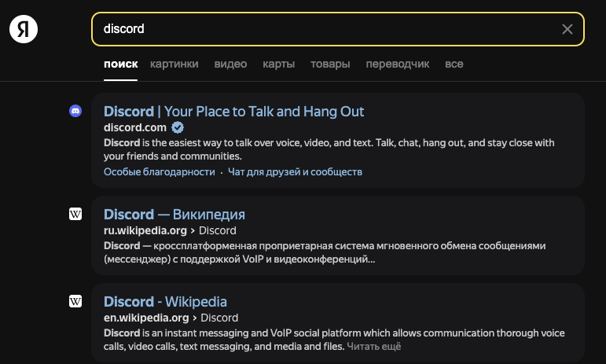
Task: Click the ru.wikipedia.org domain
Action: (x=145, y=230)
